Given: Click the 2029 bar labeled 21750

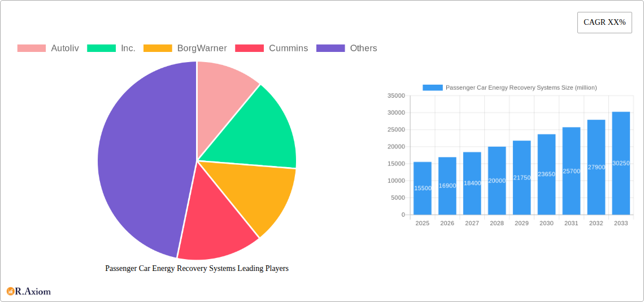Looking at the screenshot, I should 521,178.
